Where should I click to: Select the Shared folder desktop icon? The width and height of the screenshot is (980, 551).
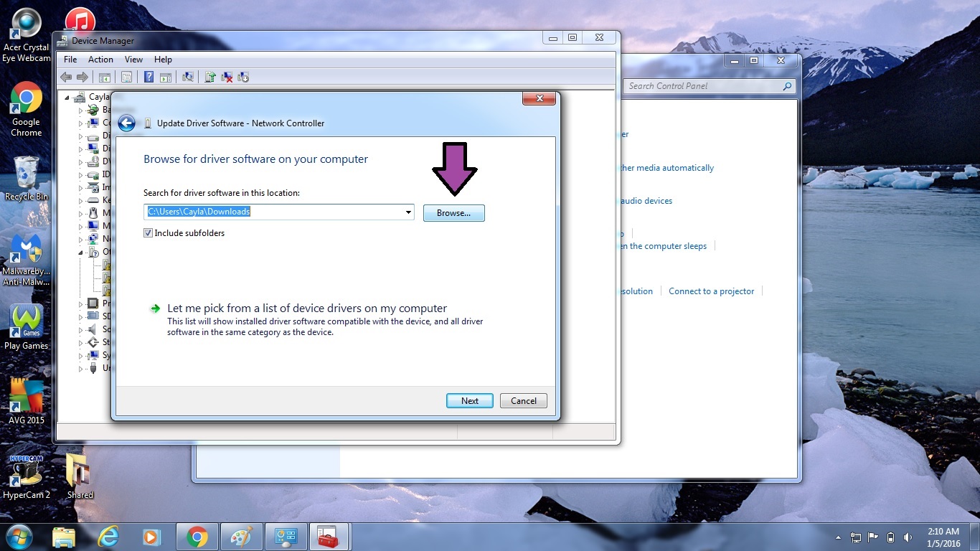[x=80, y=476]
